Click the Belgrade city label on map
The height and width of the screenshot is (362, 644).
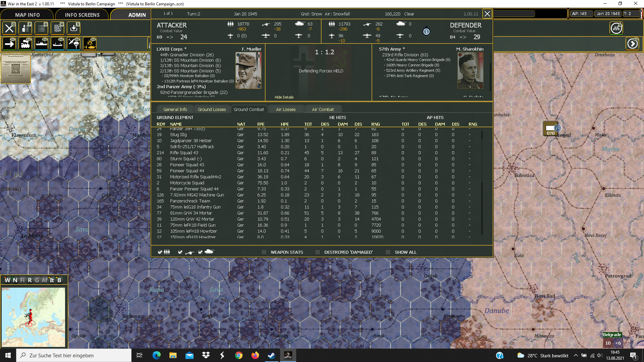612,335
